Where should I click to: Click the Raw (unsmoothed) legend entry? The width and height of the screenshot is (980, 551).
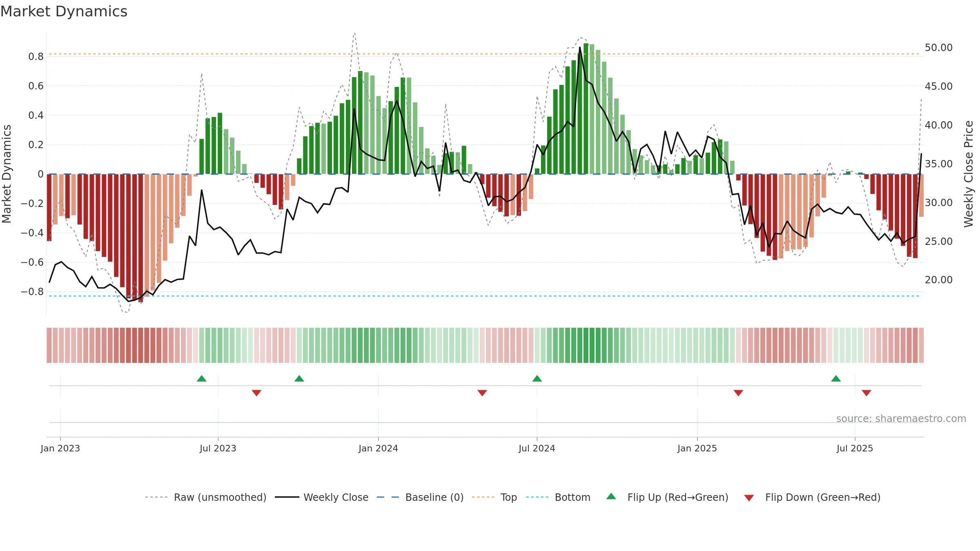tap(205, 497)
